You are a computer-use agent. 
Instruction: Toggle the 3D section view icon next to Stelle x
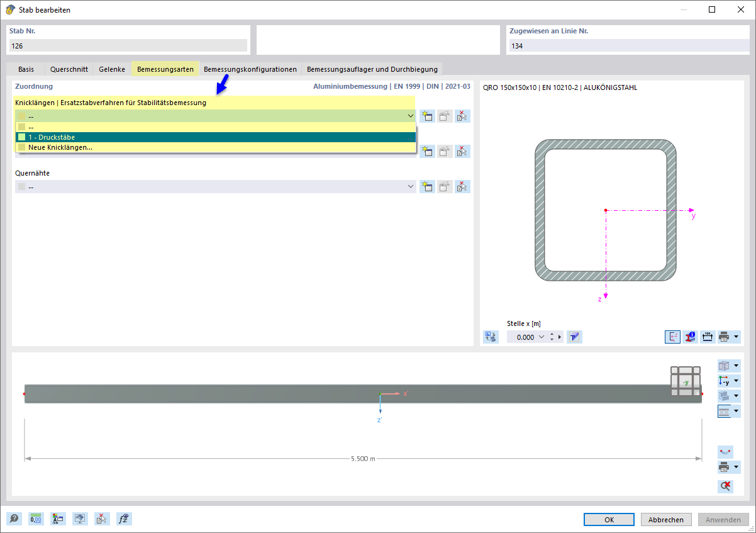574,337
